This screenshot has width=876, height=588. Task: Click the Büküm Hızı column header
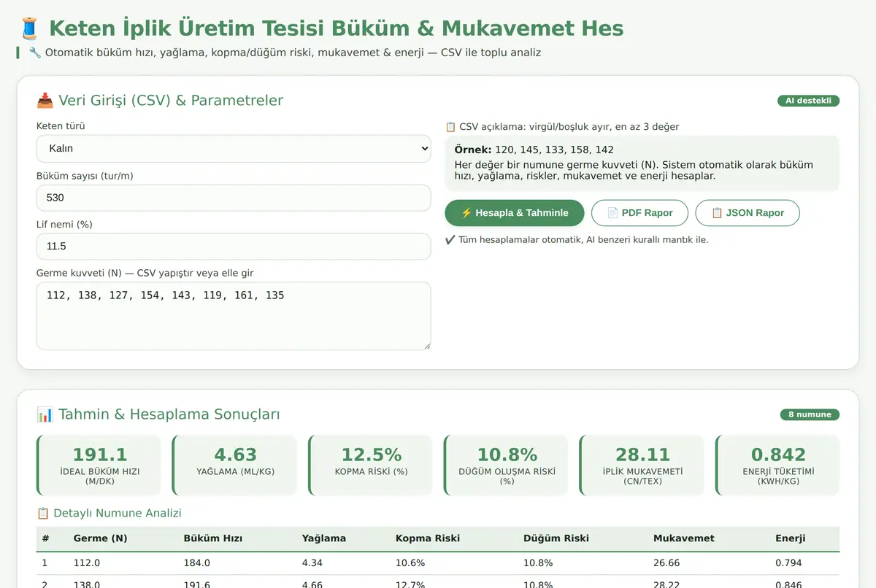212,538
